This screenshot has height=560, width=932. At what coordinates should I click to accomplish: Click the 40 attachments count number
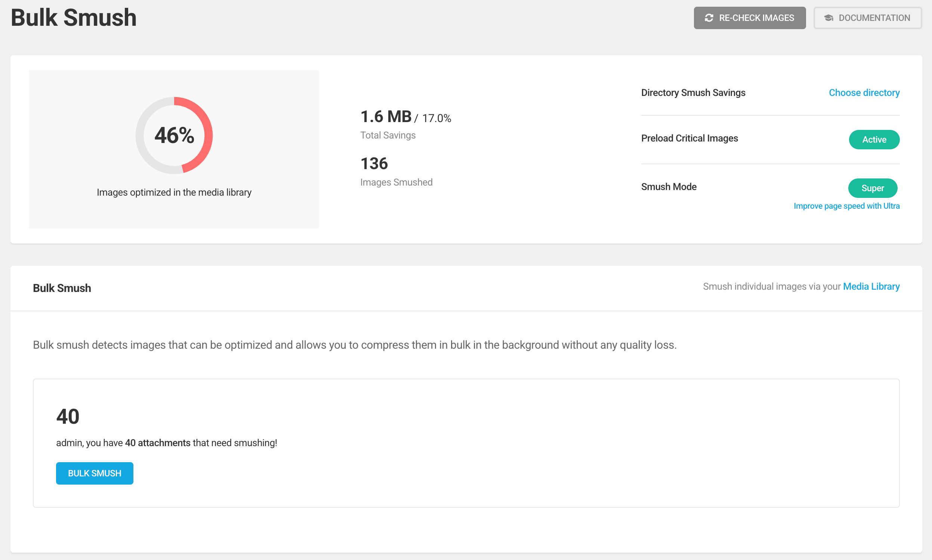point(68,416)
